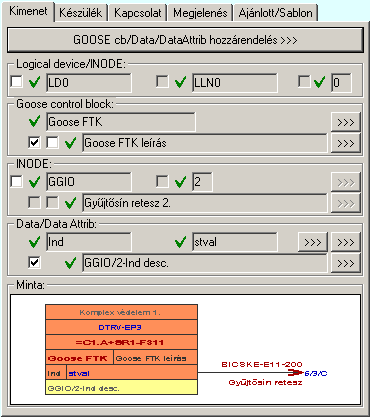
Task: Click green check mark beside Gyűjtősín retesz 2. field
Action: tap(71, 203)
